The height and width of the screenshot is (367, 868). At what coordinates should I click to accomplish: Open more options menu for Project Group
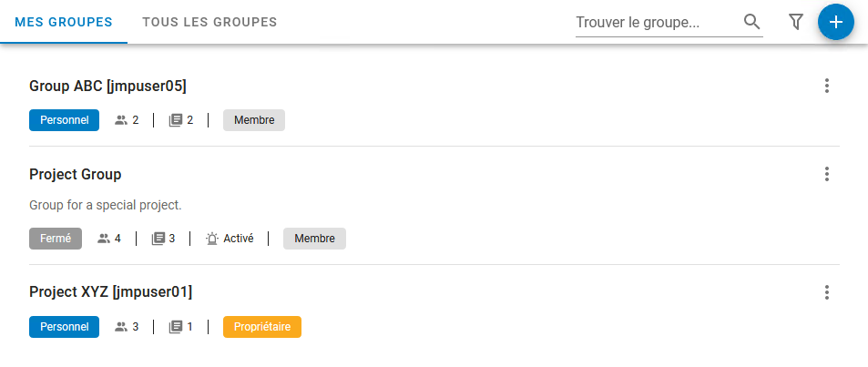(x=827, y=174)
